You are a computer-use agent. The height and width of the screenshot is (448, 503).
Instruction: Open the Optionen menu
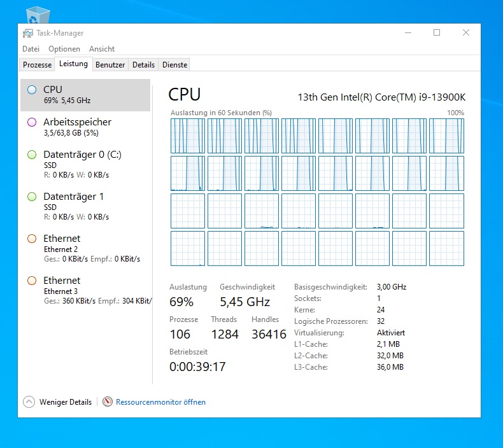[x=64, y=49]
